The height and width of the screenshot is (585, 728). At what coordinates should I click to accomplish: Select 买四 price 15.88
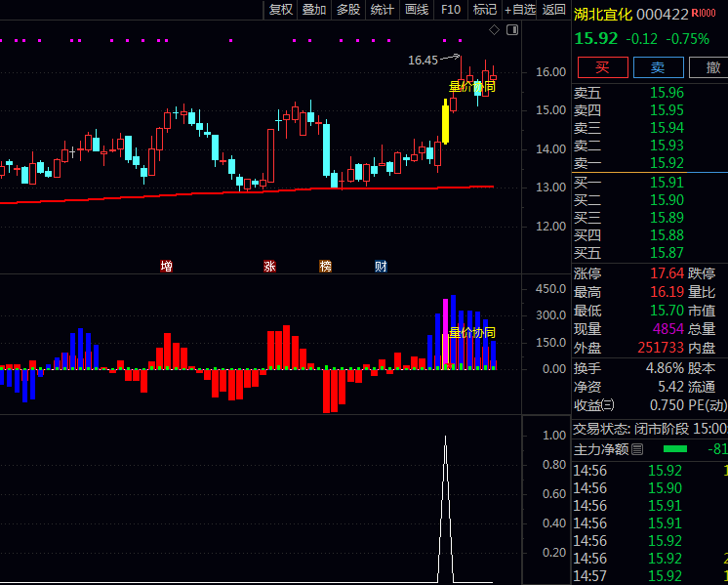(667, 235)
